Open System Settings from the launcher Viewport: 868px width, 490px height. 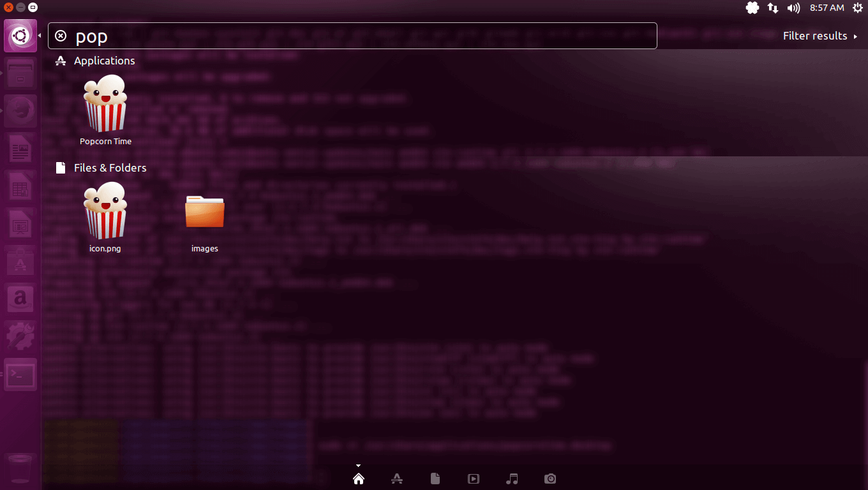tap(20, 337)
